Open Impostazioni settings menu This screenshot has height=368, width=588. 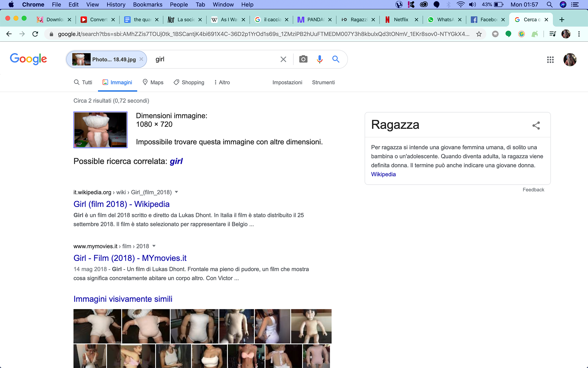click(x=287, y=82)
